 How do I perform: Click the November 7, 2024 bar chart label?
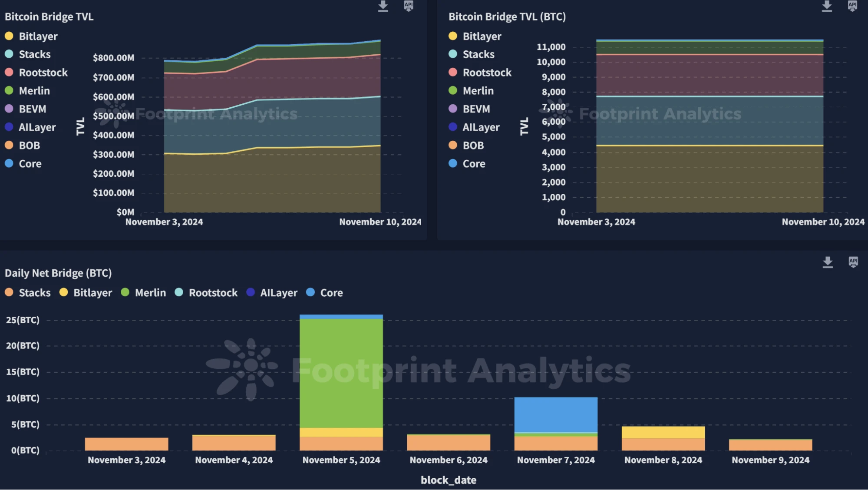coord(556,460)
